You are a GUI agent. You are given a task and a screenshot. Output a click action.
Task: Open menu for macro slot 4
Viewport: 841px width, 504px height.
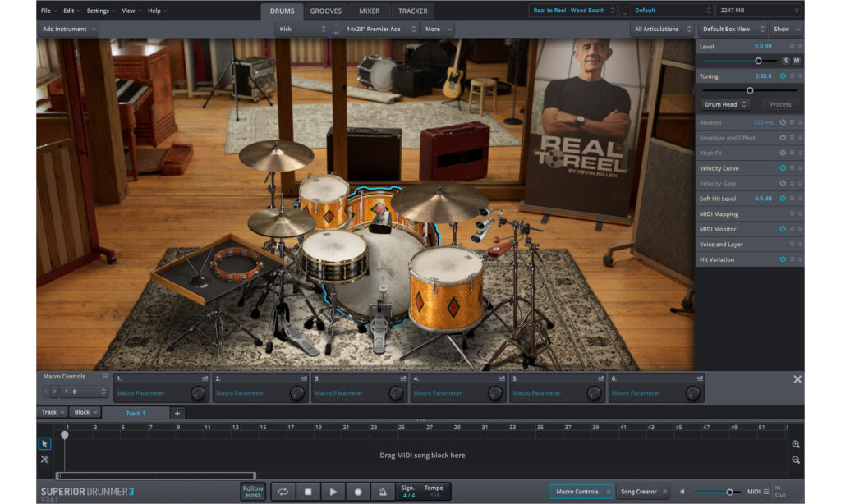click(502, 378)
